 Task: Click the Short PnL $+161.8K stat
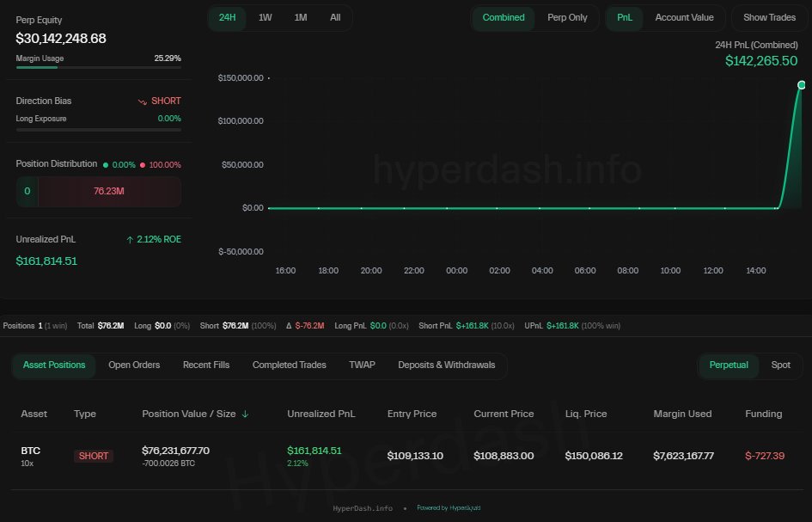tap(466, 326)
